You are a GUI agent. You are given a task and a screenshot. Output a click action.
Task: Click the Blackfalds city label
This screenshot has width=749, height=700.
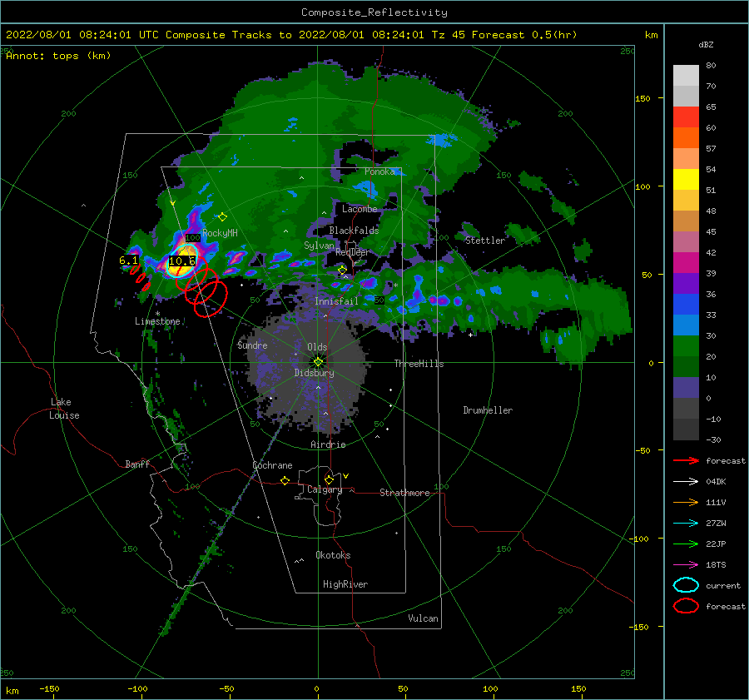coord(354,231)
